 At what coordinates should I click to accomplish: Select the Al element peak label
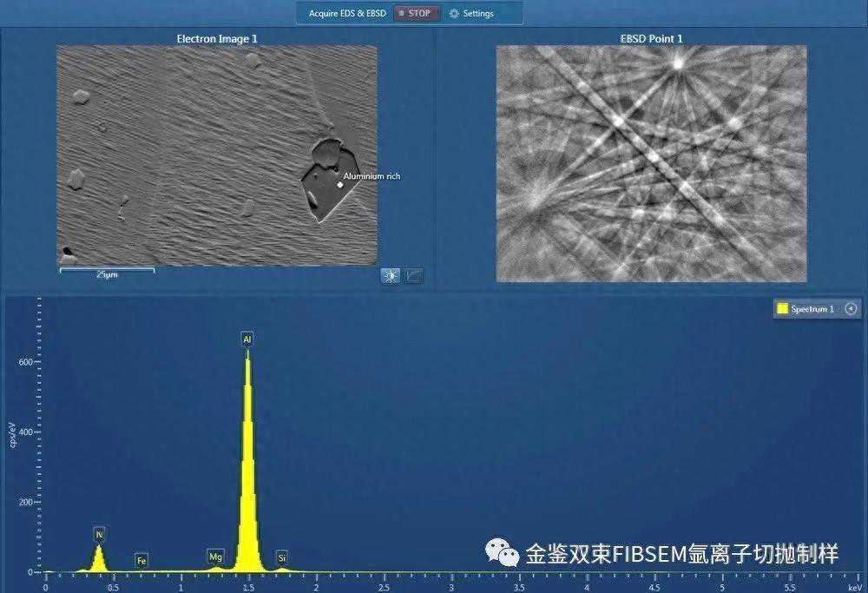[247, 339]
